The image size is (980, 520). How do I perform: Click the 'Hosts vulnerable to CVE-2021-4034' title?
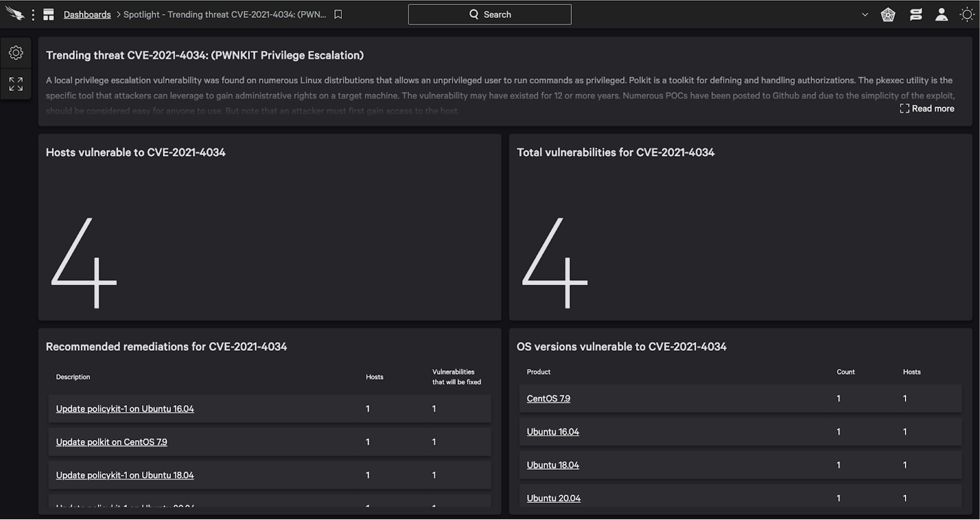[x=135, y=152]
